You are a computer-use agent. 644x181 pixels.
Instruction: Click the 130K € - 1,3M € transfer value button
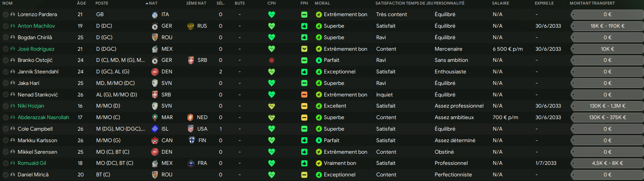coord(607,106)
